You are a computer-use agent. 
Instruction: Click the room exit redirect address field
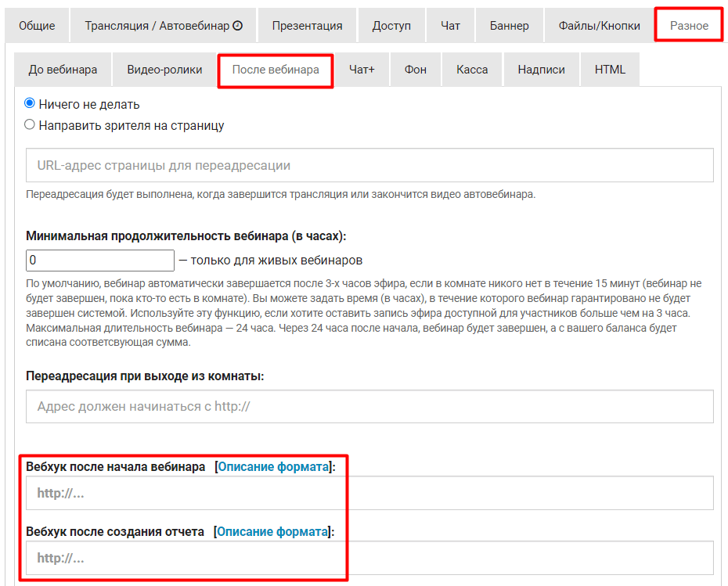369,407
